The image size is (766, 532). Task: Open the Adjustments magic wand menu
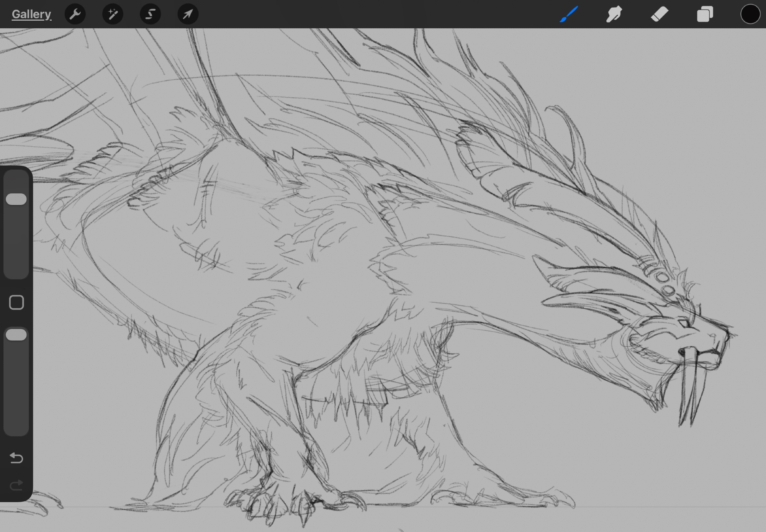point(113,14)
